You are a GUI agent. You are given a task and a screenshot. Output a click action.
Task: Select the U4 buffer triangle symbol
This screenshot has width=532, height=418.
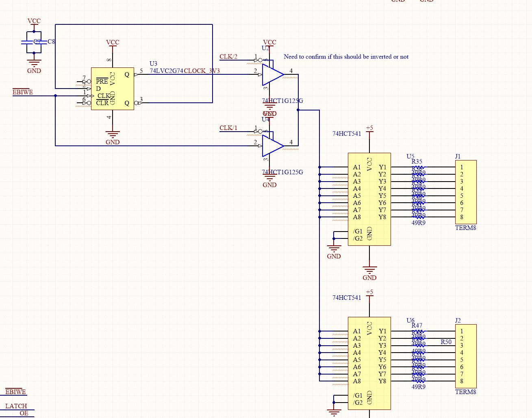coord(273,146)
